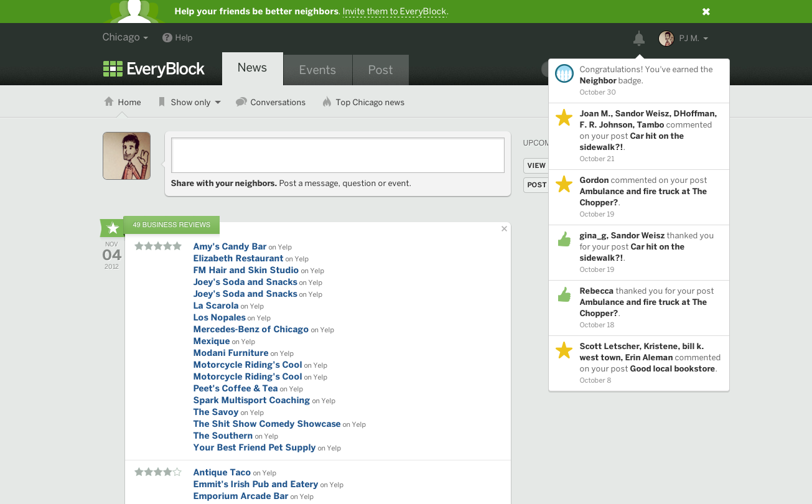Open Mercedes-Benz of Chicago review

pyautogui.click(x=251, y=329)
